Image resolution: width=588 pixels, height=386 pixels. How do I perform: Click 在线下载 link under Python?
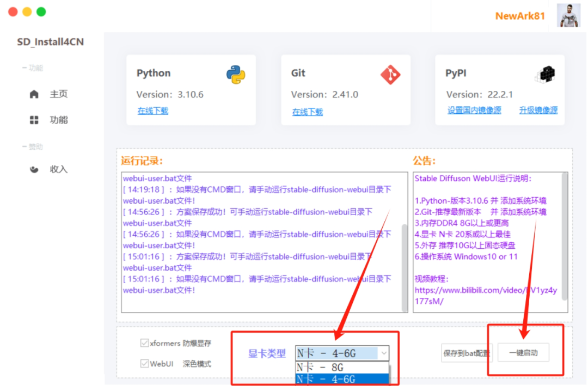[x=153, y=111]
